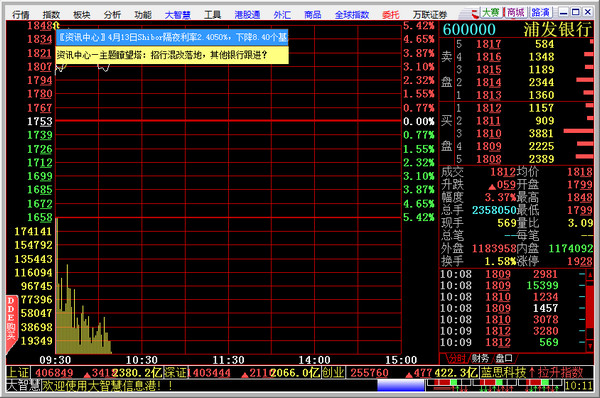
Task: Click the 10:30 time axis label
Action: (142, 360)
